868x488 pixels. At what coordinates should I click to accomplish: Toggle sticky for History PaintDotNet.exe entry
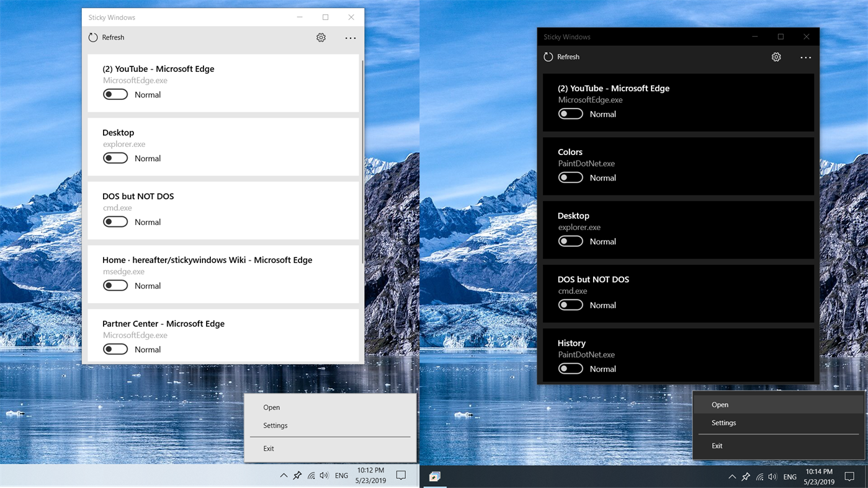[x=570, y=368]
